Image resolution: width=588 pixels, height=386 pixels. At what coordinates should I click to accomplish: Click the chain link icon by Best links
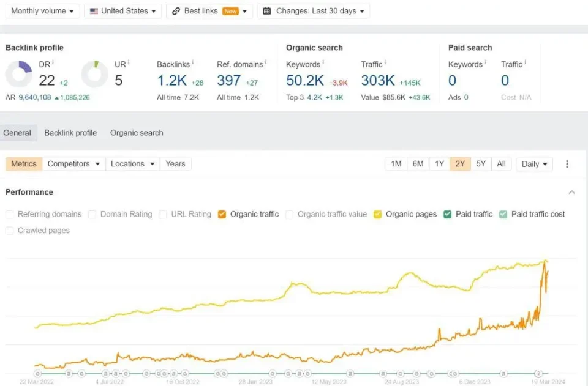click(x=176, y=11)
